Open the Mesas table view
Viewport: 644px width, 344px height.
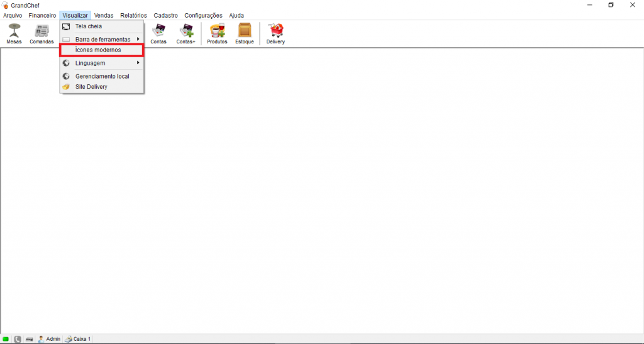pos(14,33)
